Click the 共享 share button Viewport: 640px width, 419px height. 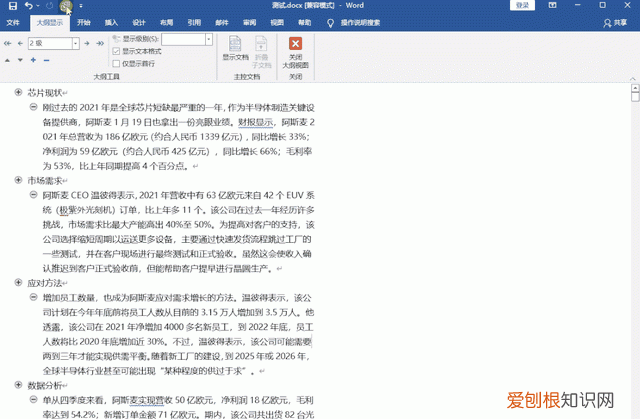tap(615, 23)
